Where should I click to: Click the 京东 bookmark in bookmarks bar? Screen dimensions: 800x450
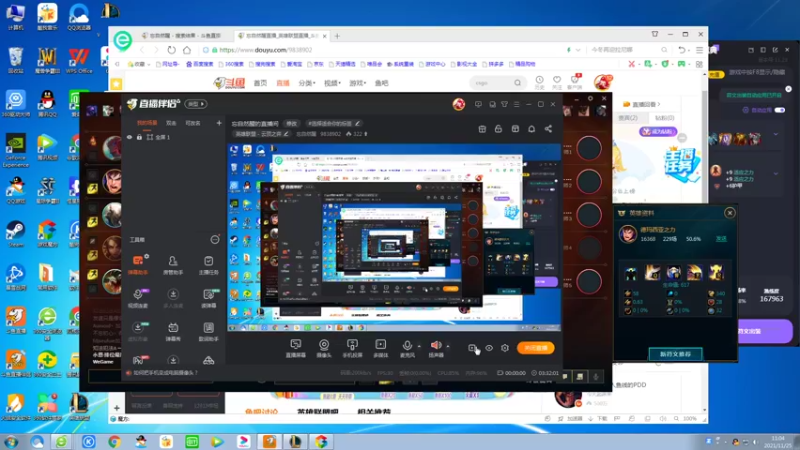[316, 64]
